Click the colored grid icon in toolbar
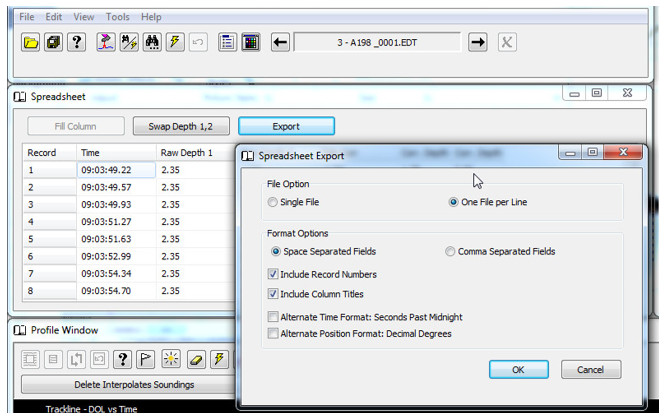664x418 pixels. click(251, 42)
